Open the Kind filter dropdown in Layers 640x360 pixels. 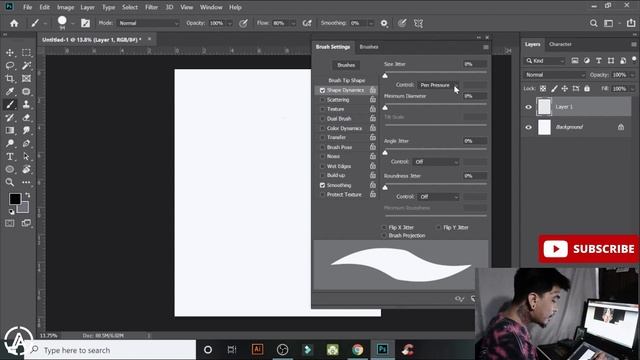[544, 61]
